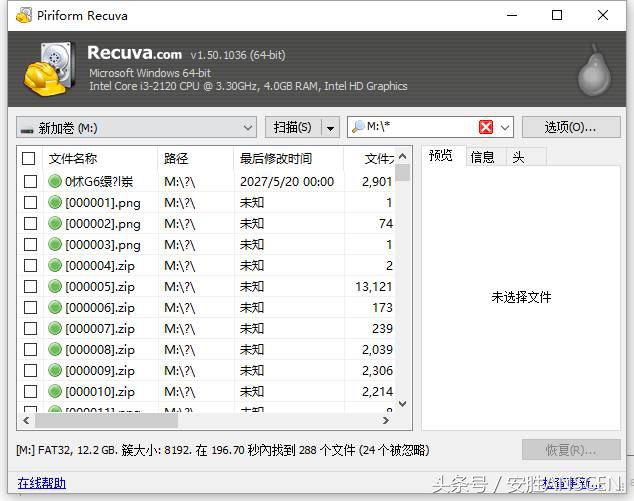The width and height of the screenshot is (634, 501).
Task: Check the box for [000005].zip
Action: pos(30,286)
